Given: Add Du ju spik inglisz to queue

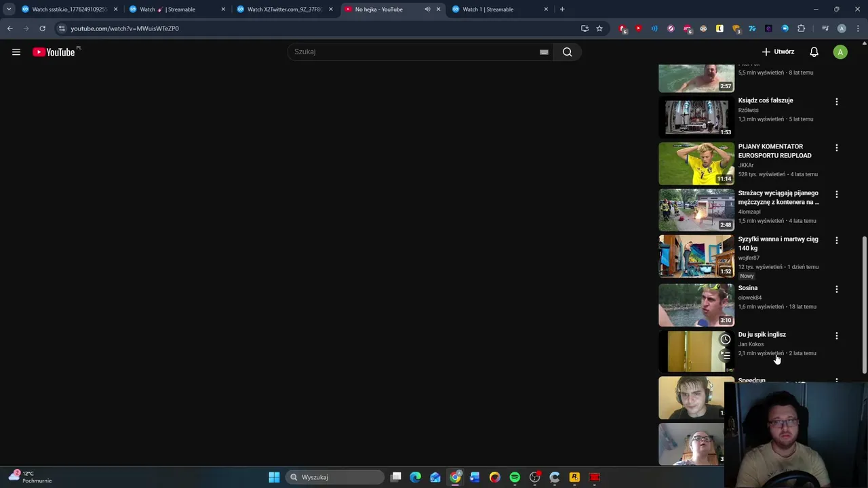Looking at the screenshot, I should 725,355.
